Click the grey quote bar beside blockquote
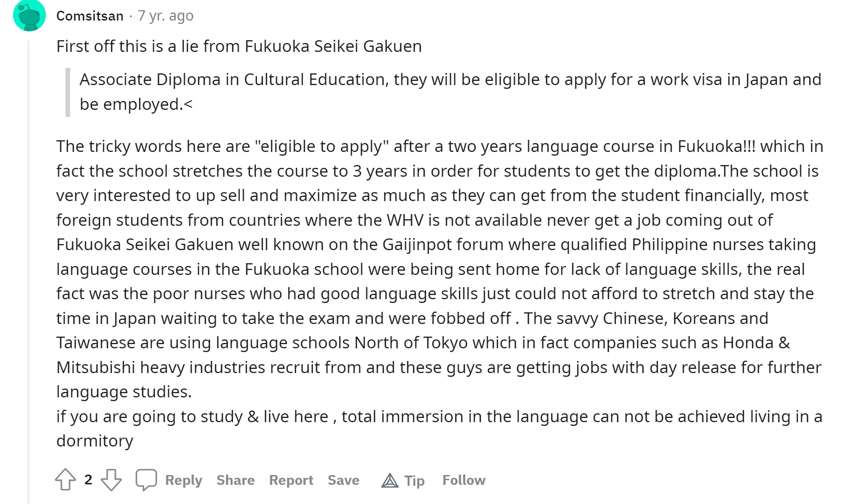The image size is (843, 504). [x=68, y=92]
